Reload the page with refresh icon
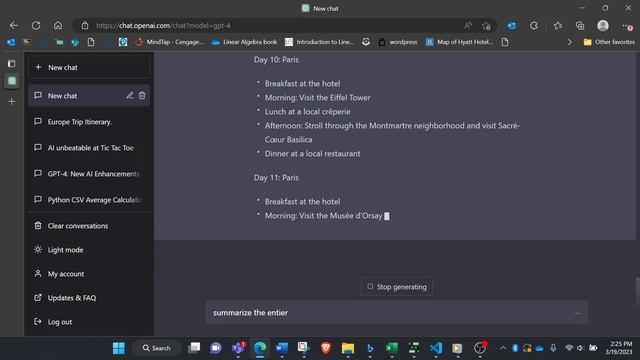The image size is (640, 360). point(36,25)
